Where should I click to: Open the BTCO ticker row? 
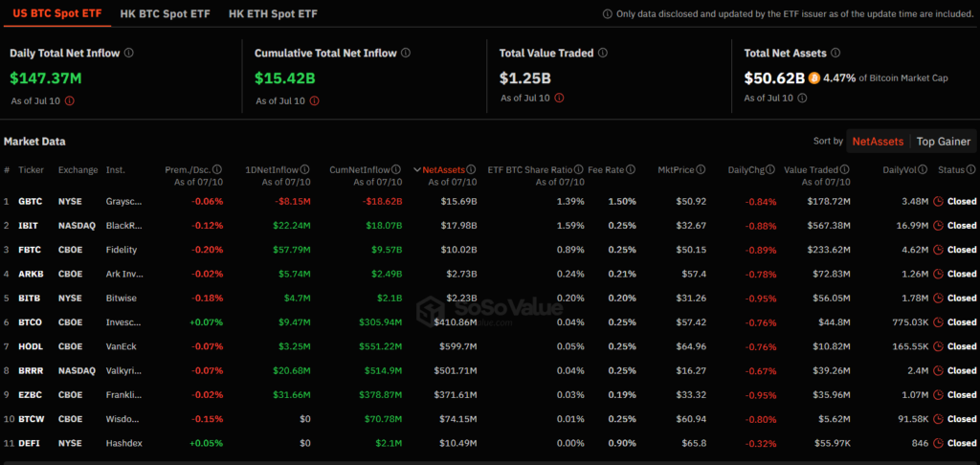click(x=490, y=321)
